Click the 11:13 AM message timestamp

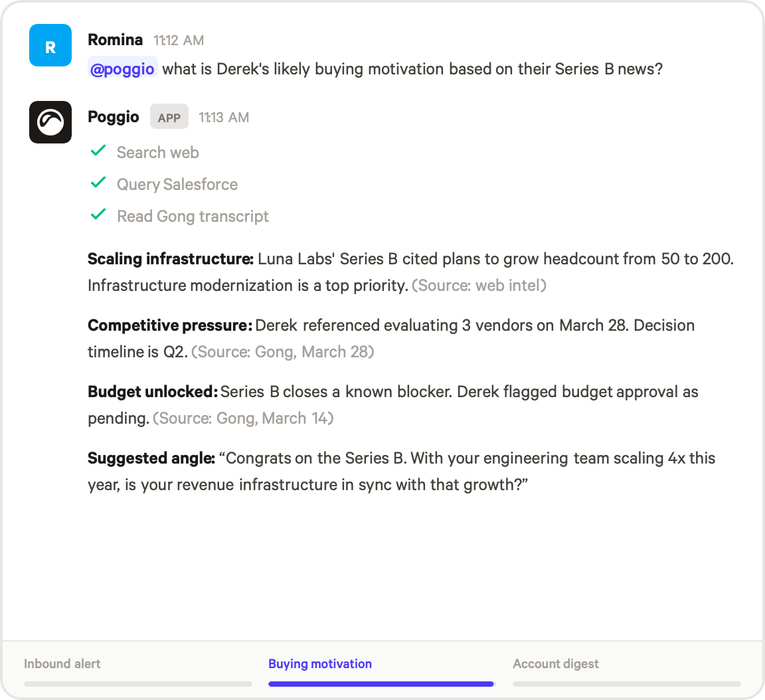click(x=224, y=118)
